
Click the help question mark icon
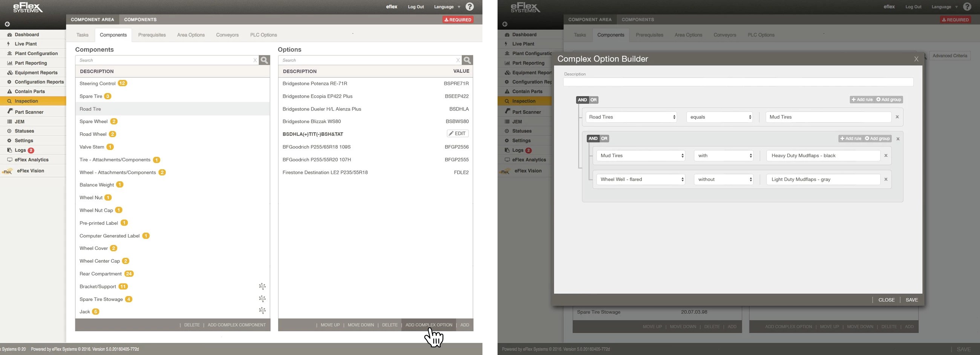469,7
